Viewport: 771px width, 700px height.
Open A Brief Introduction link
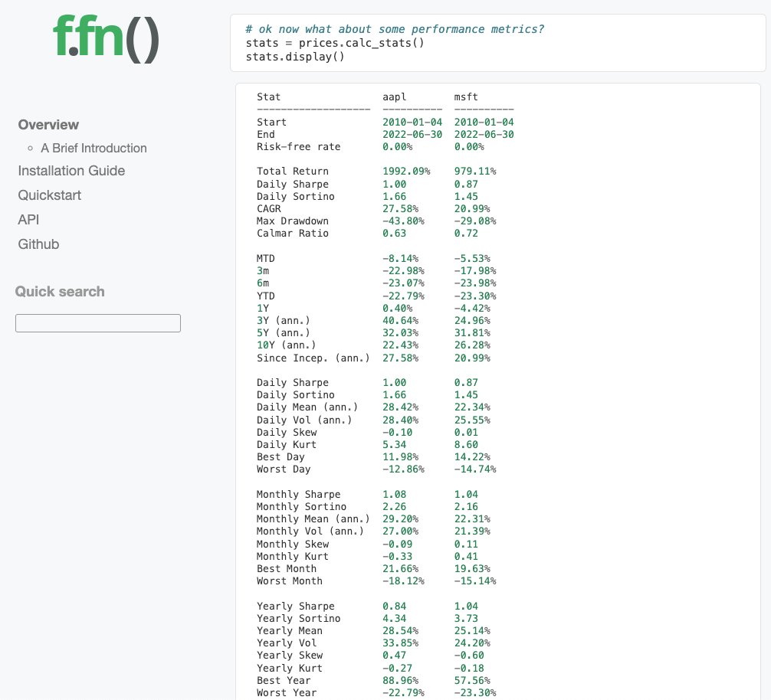tap(94, 148)
